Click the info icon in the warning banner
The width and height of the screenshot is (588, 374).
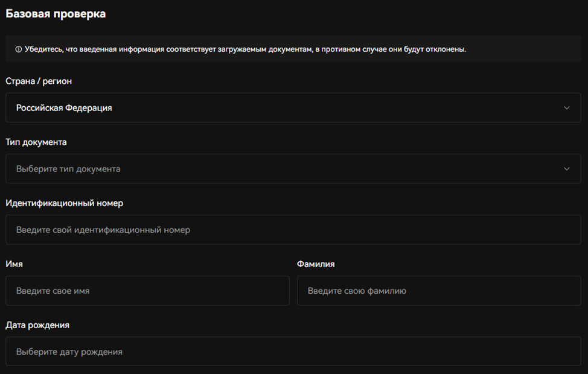[18, 49]
